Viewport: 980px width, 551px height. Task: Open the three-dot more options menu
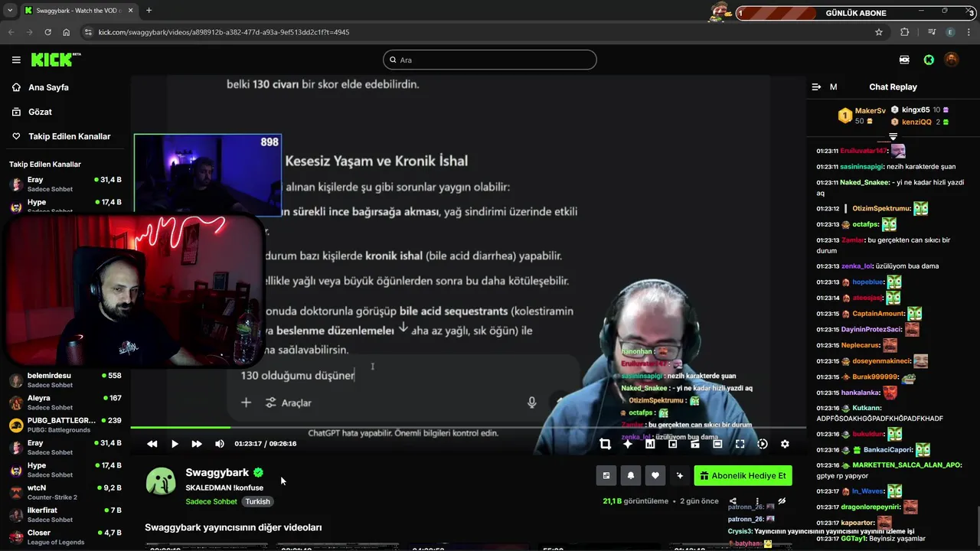point(757,501)
